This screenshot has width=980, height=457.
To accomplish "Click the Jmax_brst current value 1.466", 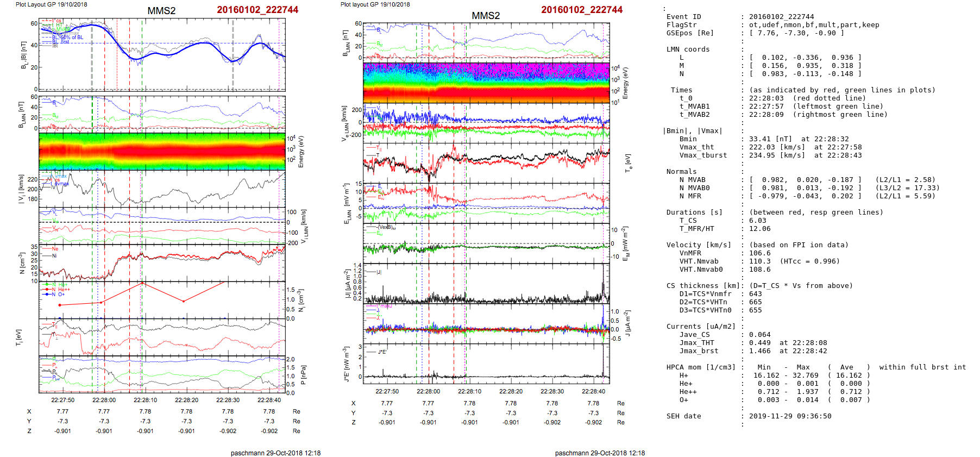I will pos(759,351).
